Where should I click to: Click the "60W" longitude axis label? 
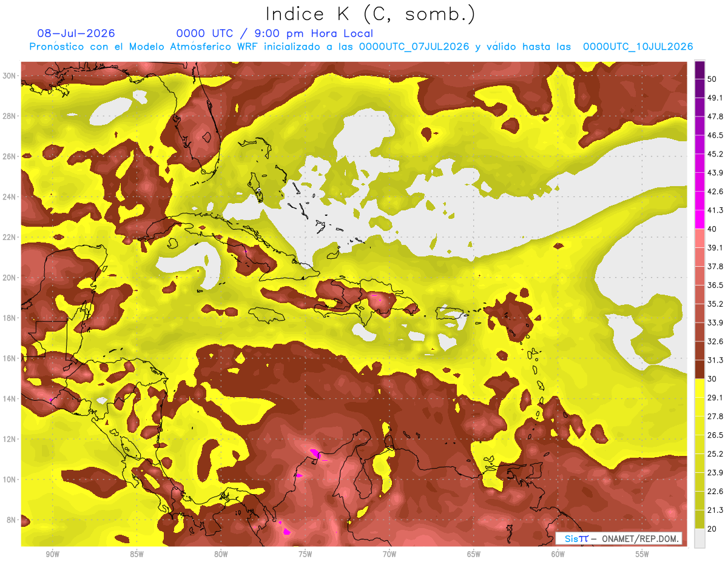[558, 555]
